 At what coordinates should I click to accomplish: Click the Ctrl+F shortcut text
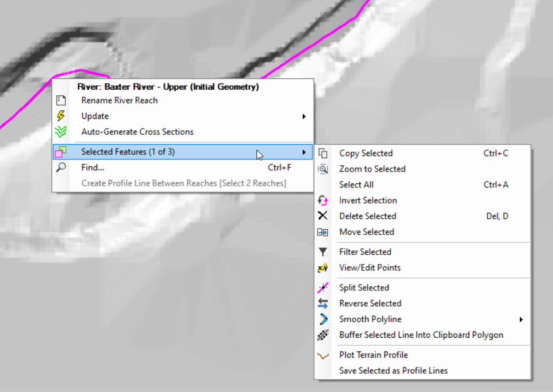(x=280, y=167)
